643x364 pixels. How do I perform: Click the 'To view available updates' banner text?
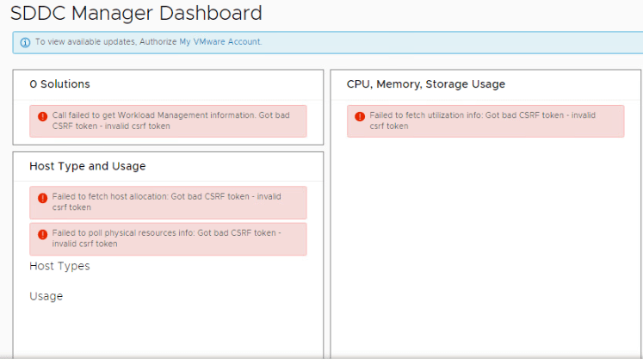[x=85, y=41]
